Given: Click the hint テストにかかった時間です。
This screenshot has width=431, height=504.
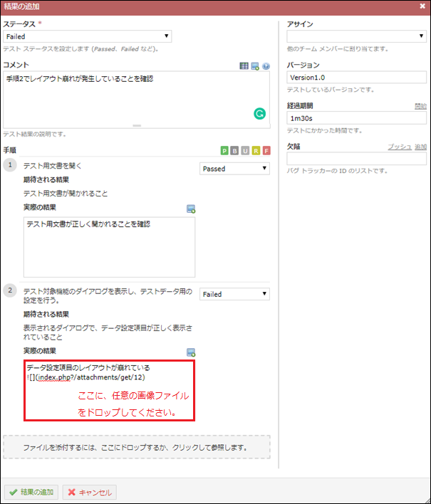Looking at the screenshot, I should point(325,130).
